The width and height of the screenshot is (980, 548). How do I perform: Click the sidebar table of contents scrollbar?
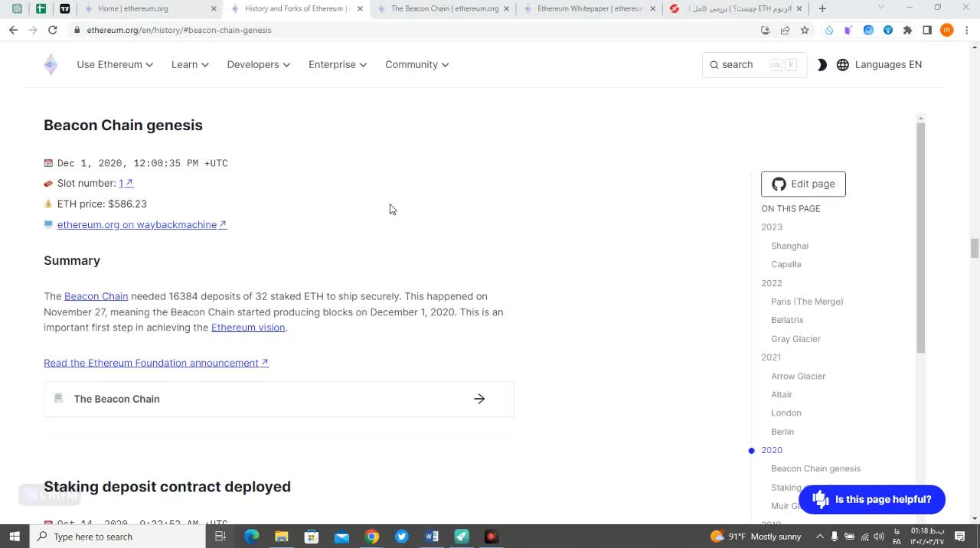coord(921,237)
